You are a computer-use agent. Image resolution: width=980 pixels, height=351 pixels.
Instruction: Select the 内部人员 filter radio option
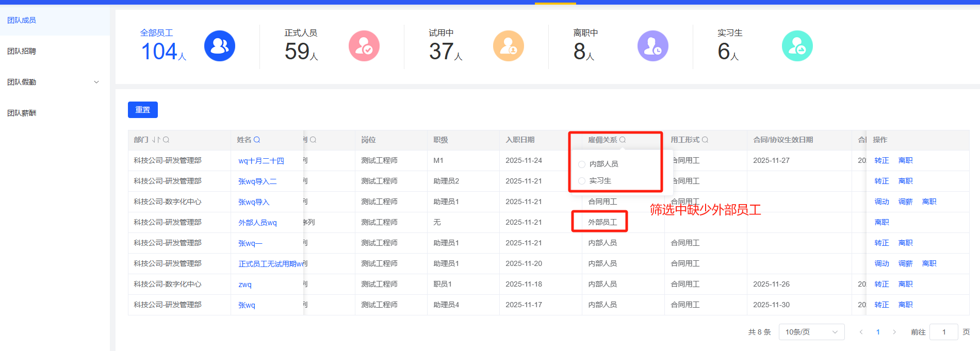pyautogui.click(x=582, y=164)
